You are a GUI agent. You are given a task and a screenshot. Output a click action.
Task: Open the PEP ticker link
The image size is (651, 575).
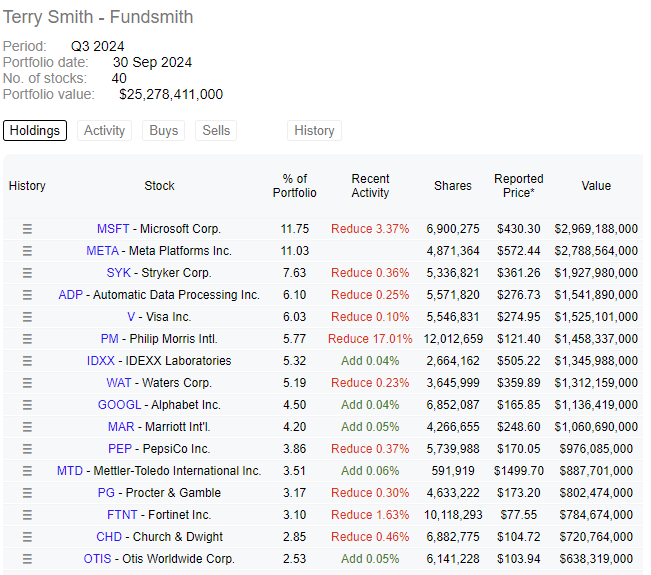[x=120, y=449]
